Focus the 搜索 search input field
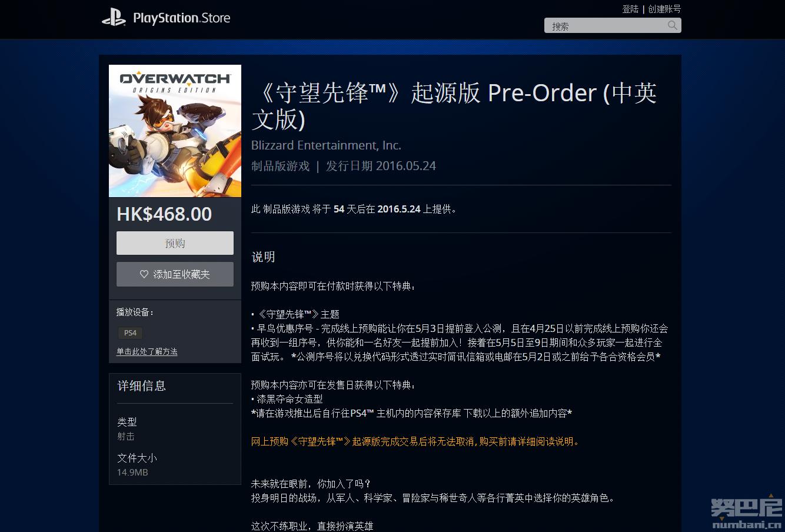This screenshot has height=532, width=785. point(605,26)
